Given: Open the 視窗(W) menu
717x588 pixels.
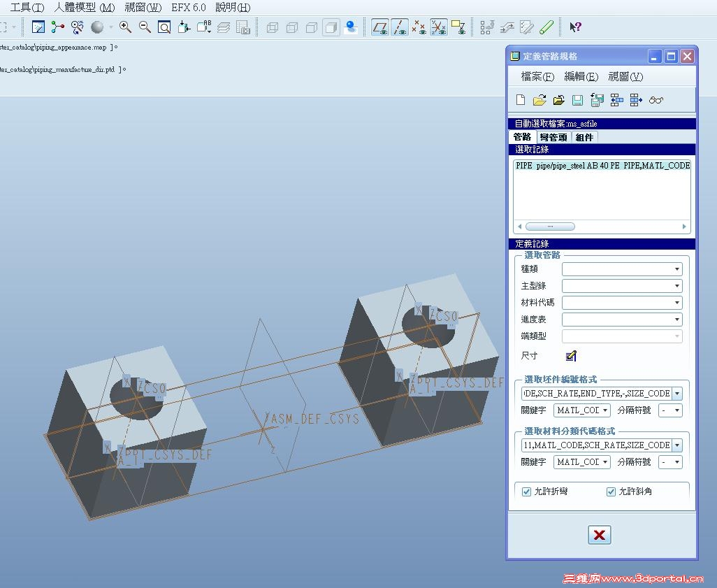Looking at the screenshot, I should coord(143,7).
